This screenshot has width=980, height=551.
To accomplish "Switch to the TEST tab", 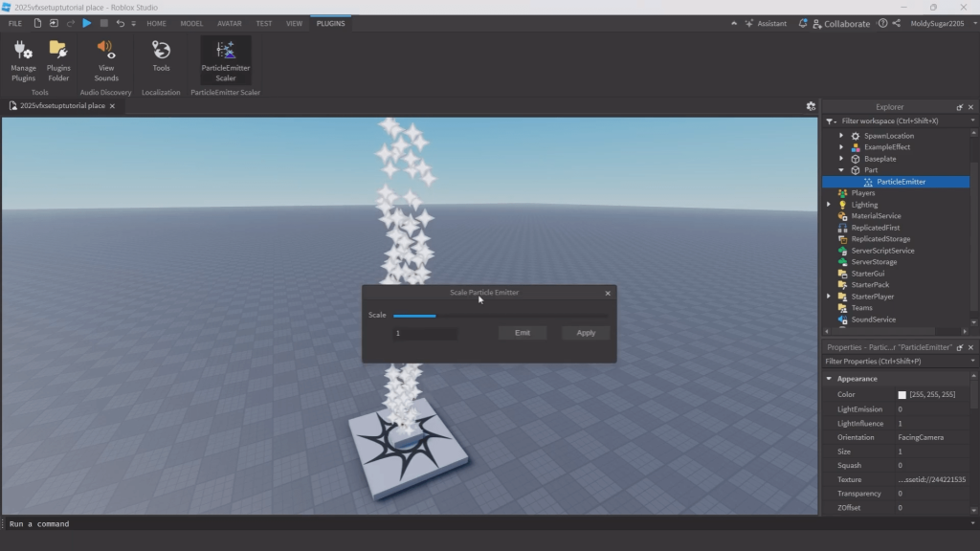I will click(x=264, y=23).
